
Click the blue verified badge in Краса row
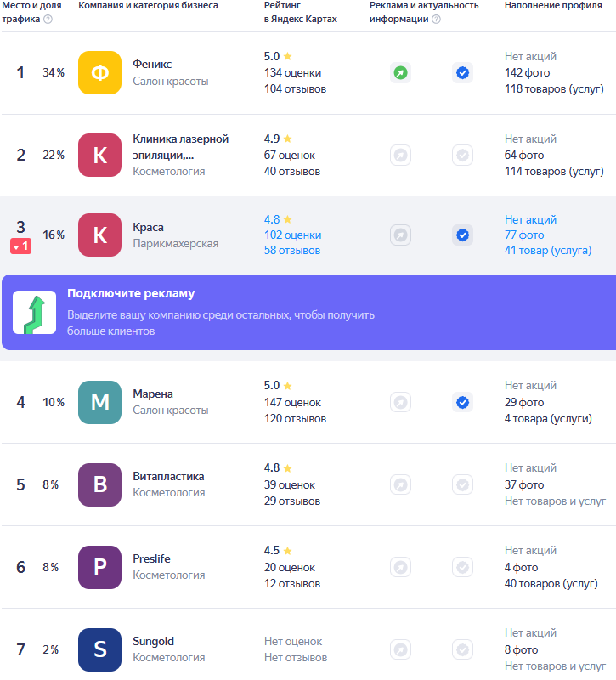point(462,235)
